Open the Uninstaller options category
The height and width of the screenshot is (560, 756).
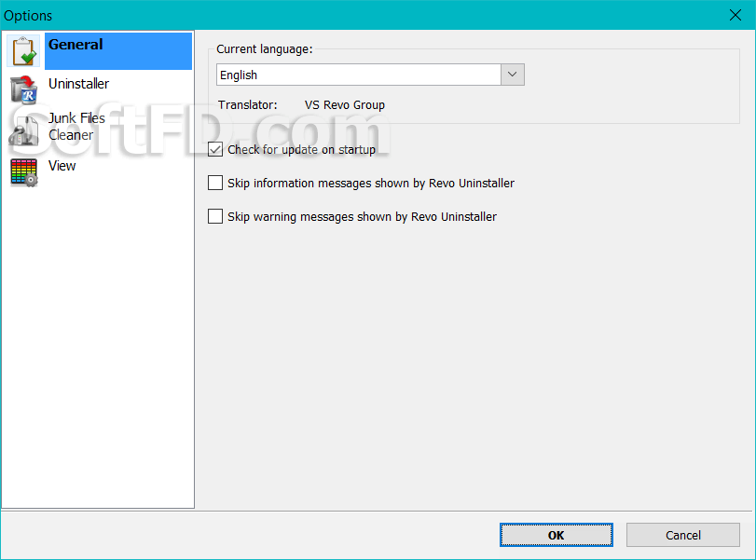click(x=79, y=84)
